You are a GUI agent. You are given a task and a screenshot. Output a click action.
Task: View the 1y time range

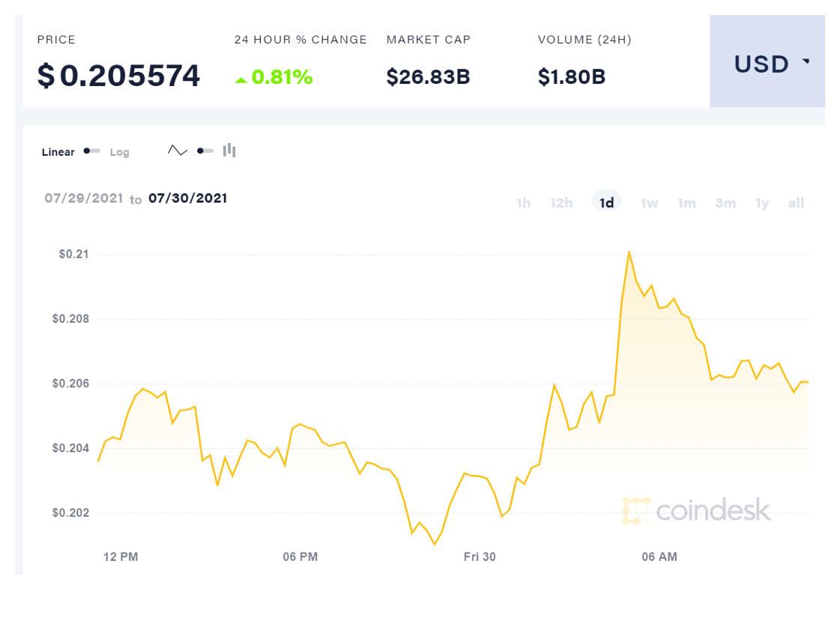762,203
